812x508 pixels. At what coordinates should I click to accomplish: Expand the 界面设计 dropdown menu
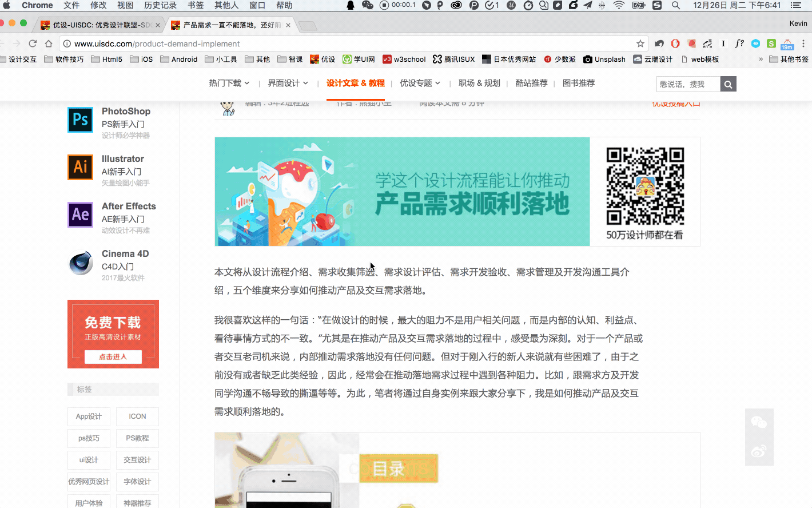[288, 84]
